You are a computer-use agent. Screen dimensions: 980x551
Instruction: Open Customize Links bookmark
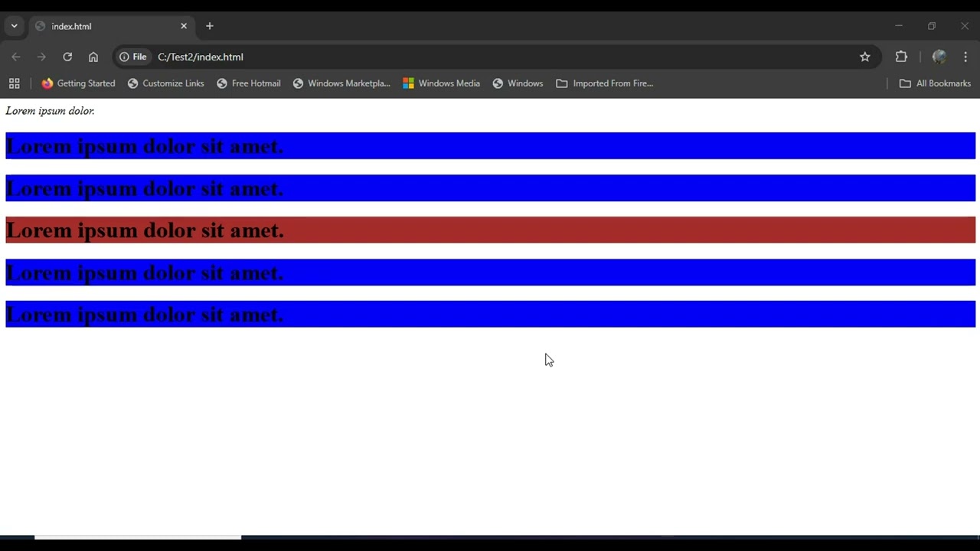tap(166, 83)
